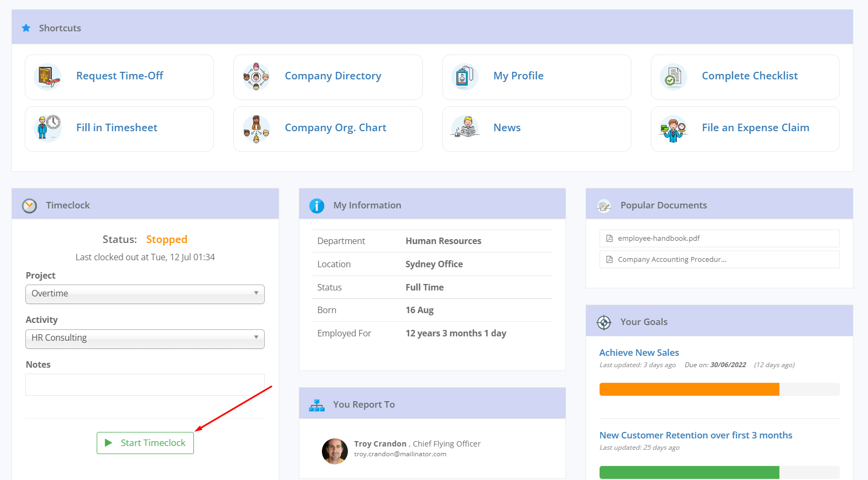
Task: Click the Company Directory people icon
Action: 256,77
